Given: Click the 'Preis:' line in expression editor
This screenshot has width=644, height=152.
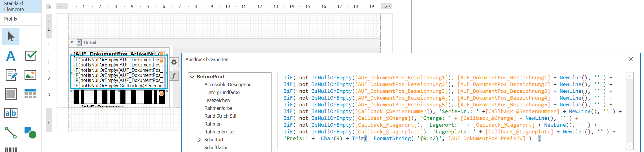Looking at the screenshot, I should [x=412, y=138].
